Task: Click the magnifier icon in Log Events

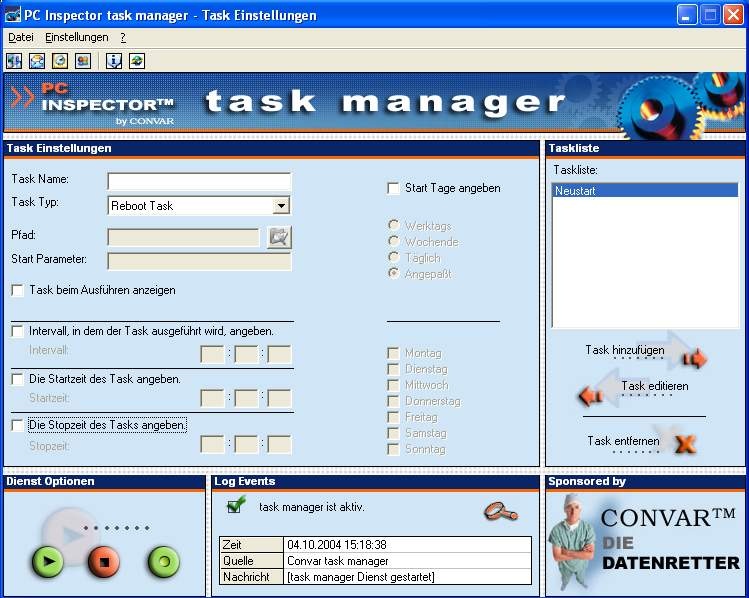Action: pos(501,512)
